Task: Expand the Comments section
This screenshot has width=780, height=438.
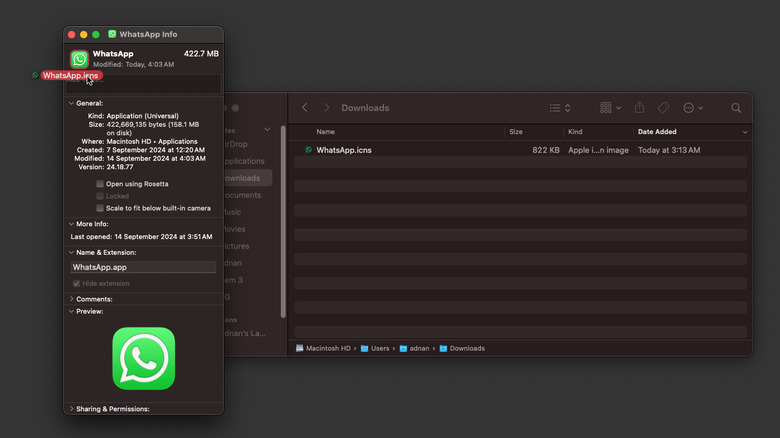Action: coord(72,299)
